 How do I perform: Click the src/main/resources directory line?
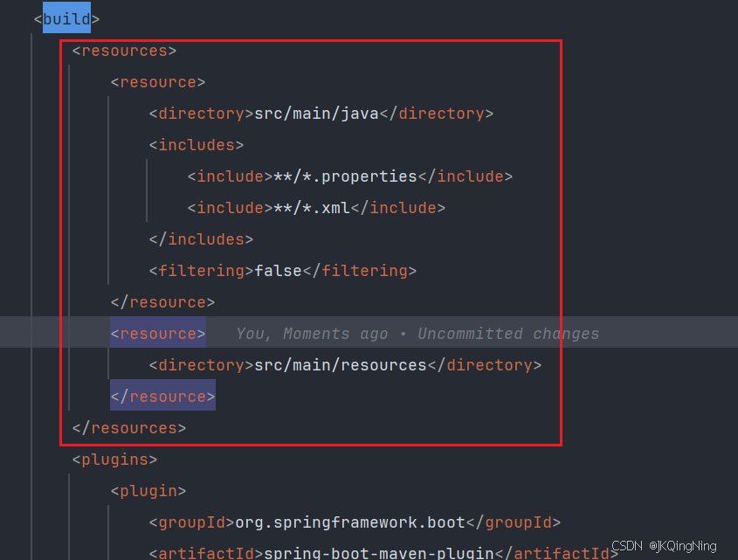pyautogui.click(x=345, y=365)
